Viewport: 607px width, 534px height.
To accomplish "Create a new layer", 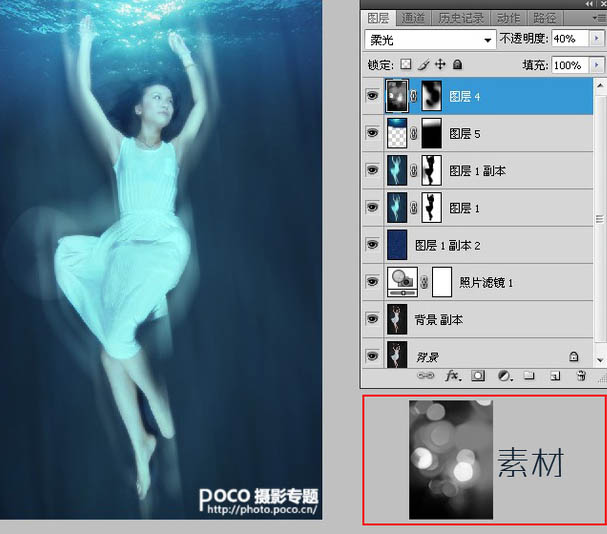I will pyautogui.click(x=555, y=376).
